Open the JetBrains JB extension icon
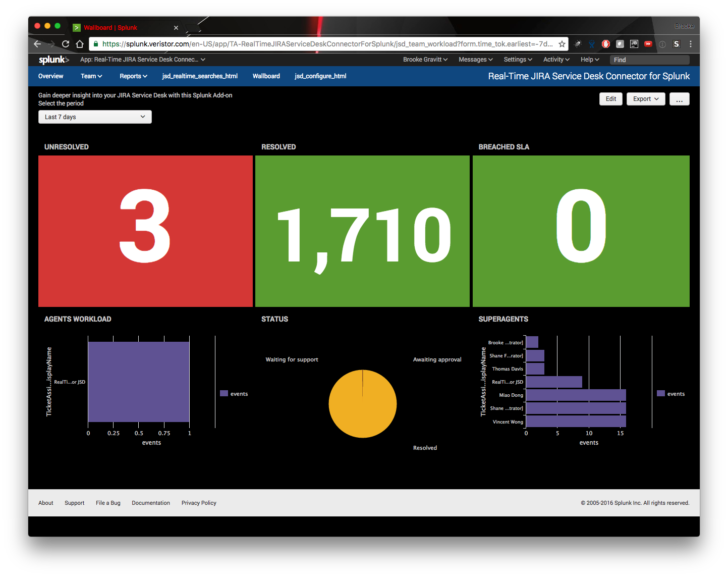This screenshot has height=577, width=728. (634, 44)
